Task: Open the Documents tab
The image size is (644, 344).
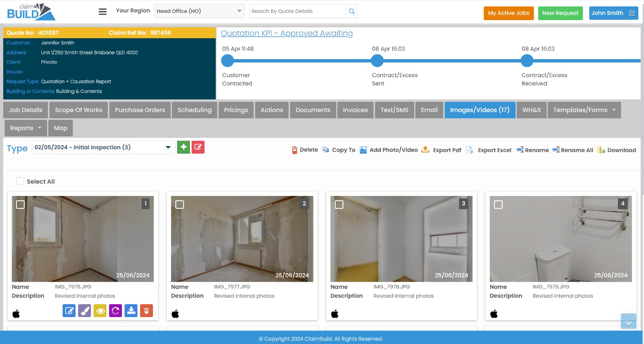Action: click(x=313, y=110)
